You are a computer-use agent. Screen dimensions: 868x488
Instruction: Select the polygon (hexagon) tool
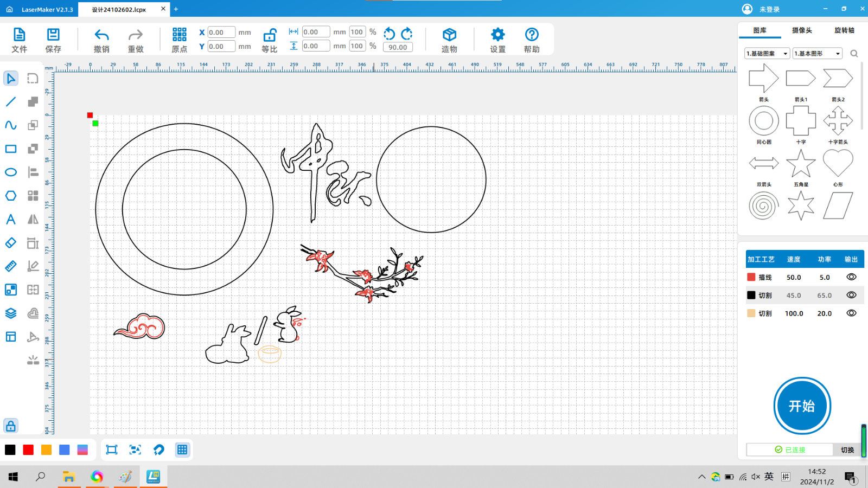click(11, 196)
